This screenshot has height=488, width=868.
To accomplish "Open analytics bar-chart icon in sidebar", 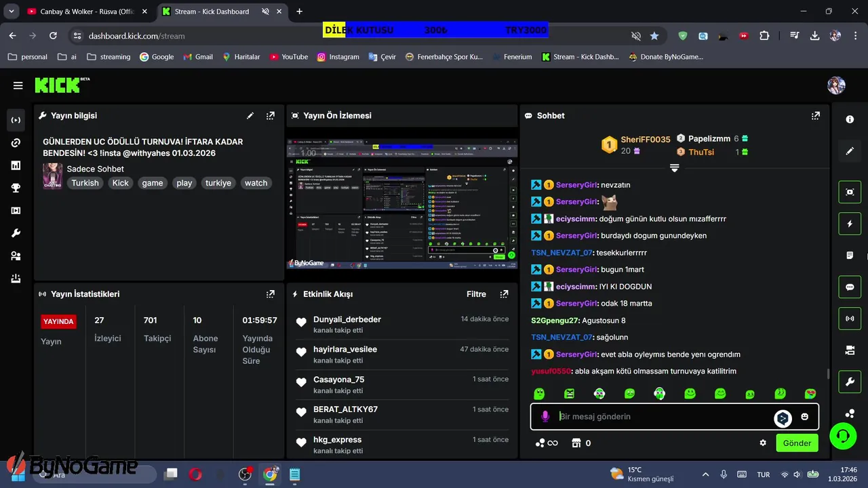I will (16, 165).
